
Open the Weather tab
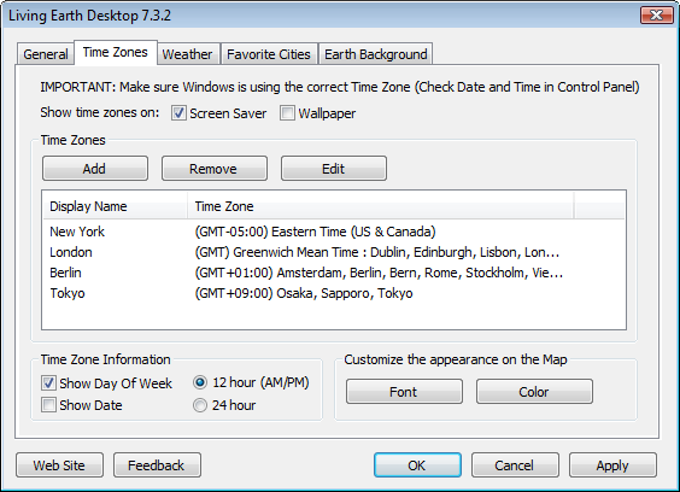(187, 54)
